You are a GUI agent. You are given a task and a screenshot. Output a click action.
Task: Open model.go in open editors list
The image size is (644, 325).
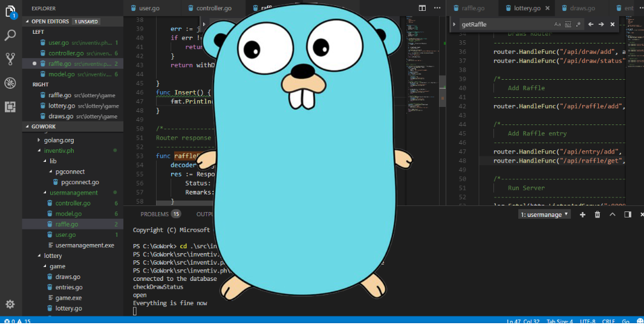coord(73,74)
